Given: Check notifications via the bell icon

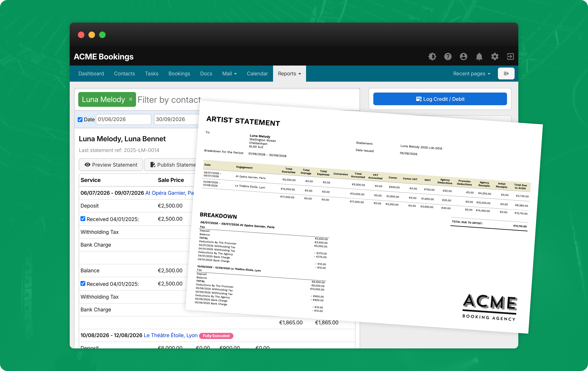Looking at the screenshot, I should point(479,56).
